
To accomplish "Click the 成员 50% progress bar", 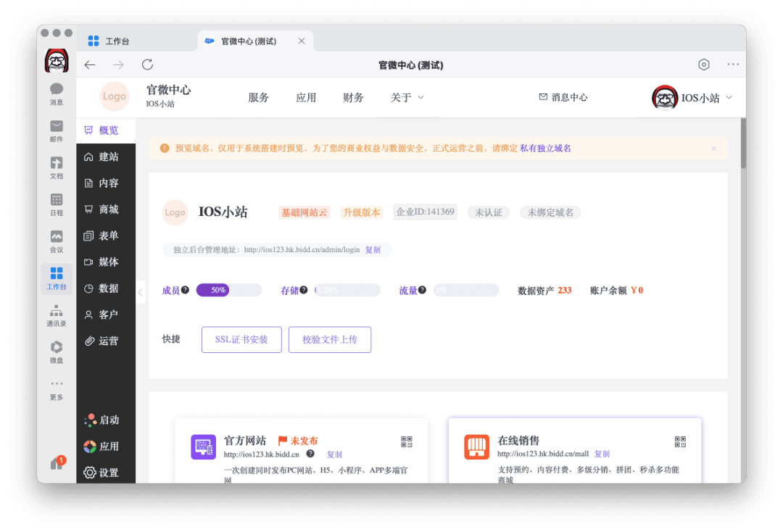I will click(229, 290).
